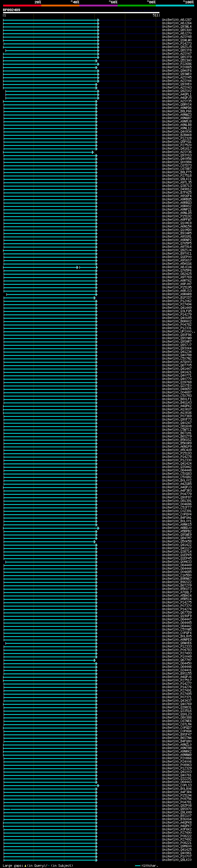The height and width of the screenshot is (868, 197).
Task: Select hit label UniRef100_Q9SYW9
Action: pyautogui.click(x=176, y=338)
